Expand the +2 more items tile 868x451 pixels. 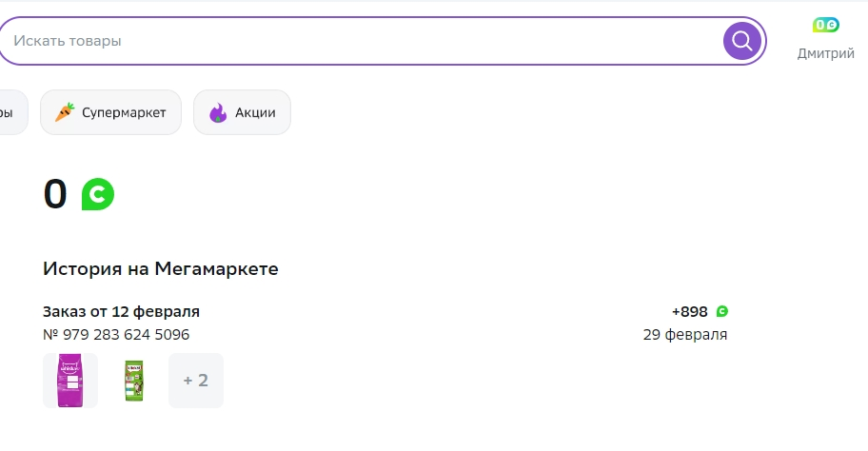(x=196, y=381)
